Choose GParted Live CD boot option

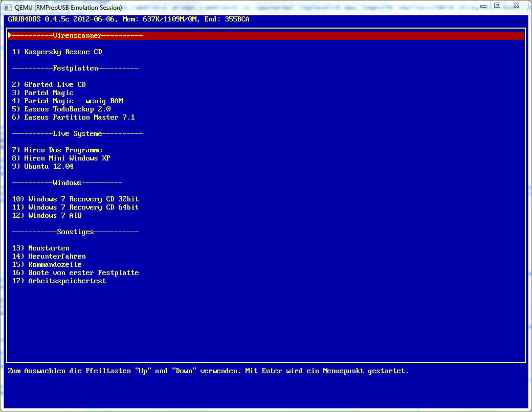(x=49, y=84)
